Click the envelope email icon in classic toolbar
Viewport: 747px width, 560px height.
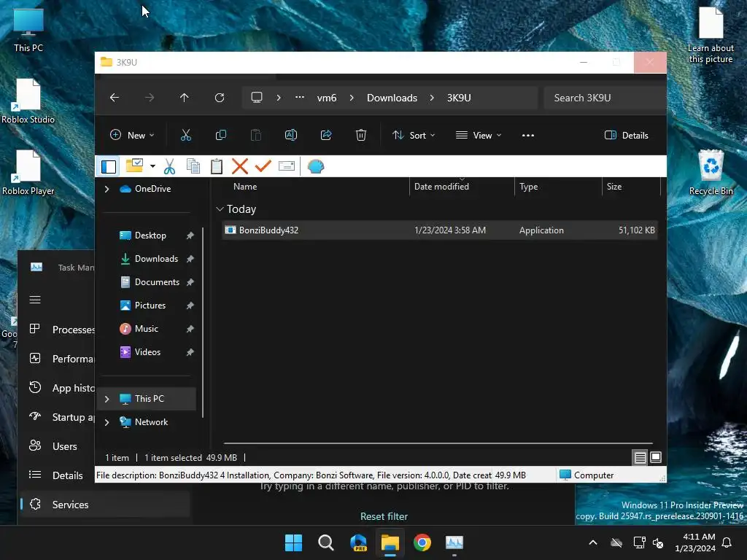pos(286,166)
